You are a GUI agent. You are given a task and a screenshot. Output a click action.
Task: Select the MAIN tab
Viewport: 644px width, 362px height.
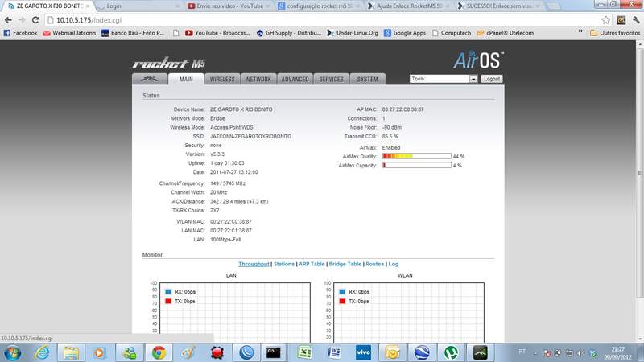[186, 79]
